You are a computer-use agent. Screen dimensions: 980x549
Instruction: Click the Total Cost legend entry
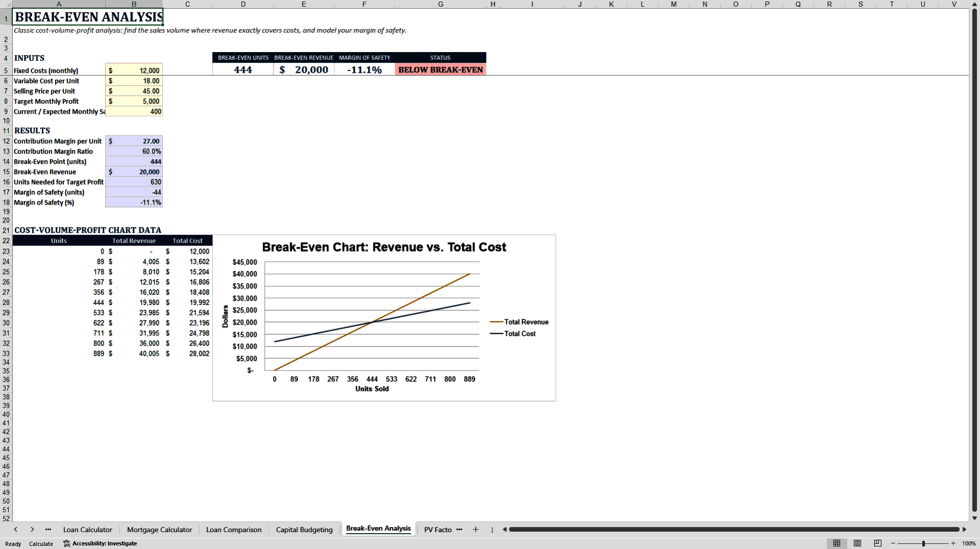[x=512, y=334]
